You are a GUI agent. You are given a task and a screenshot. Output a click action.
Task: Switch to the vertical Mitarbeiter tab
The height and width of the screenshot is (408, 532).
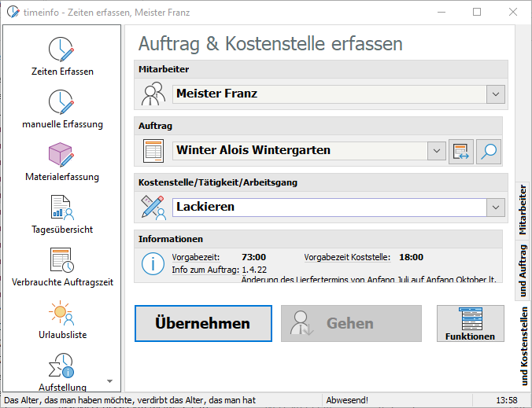(523, 210)
